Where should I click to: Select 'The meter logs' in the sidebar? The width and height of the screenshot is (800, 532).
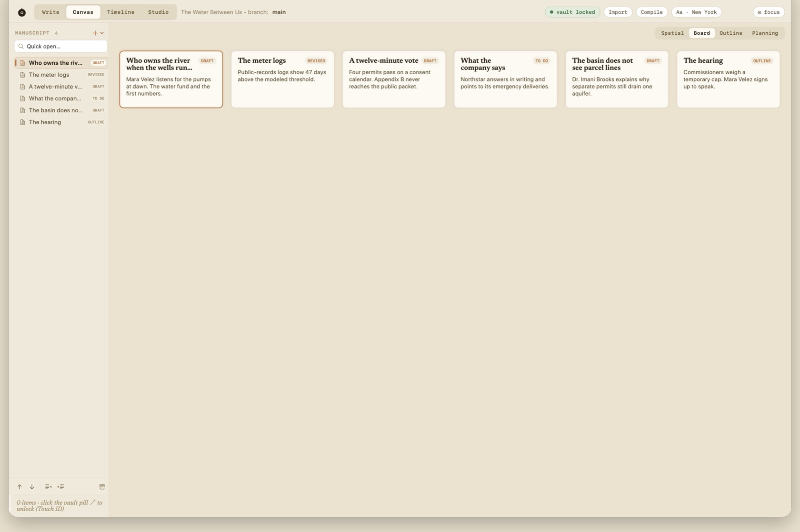tap(61, 75)
